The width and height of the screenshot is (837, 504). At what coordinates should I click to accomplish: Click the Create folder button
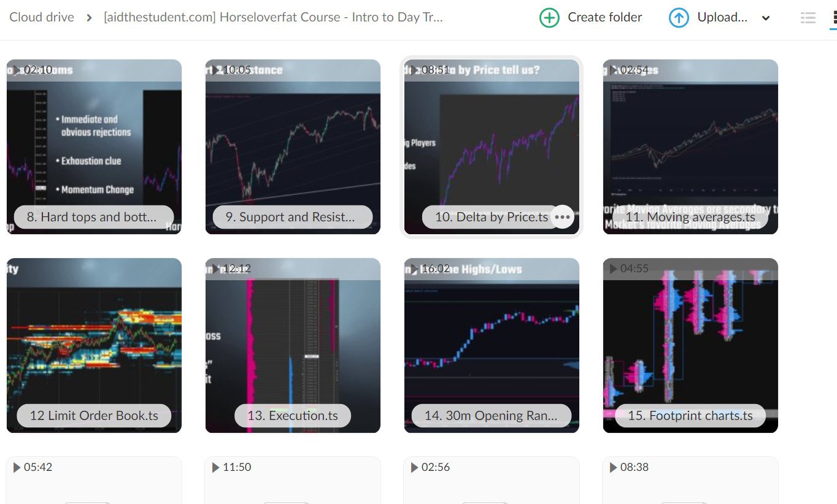click(590, 17)
